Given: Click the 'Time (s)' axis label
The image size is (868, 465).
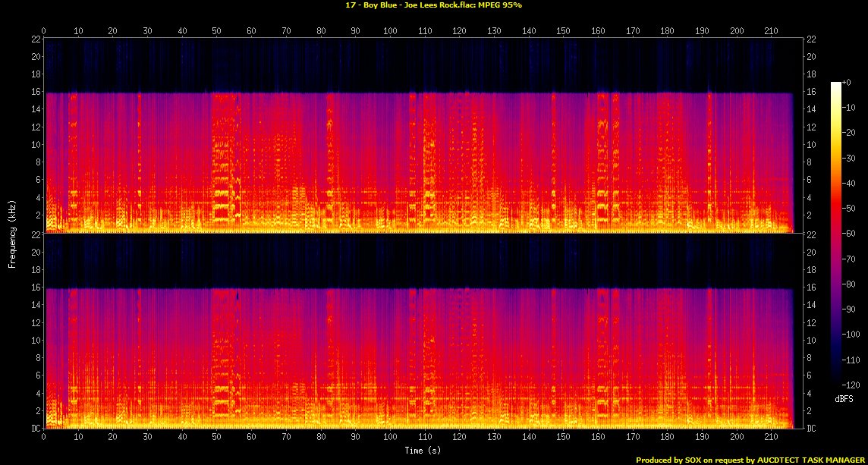Looking at the screenshot, I should tap(423, 451).
